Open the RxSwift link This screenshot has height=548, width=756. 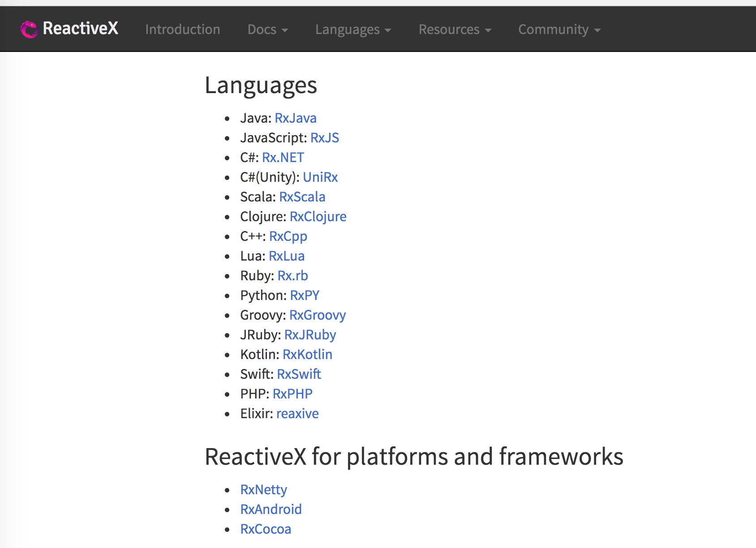[299, 374]
